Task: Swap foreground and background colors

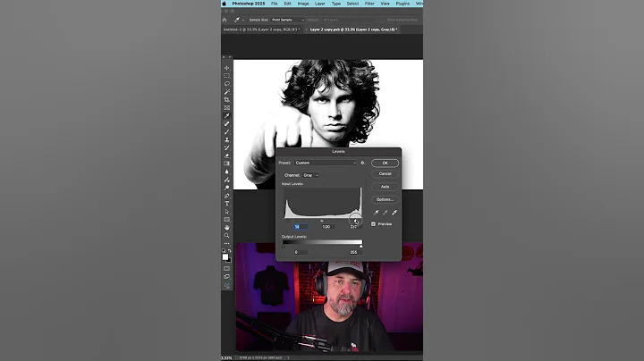Action: [x=230, y=251]
